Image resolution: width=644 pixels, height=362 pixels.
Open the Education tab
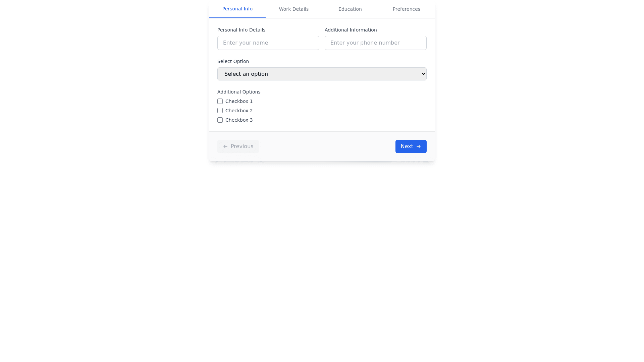(x=350, y=9)
